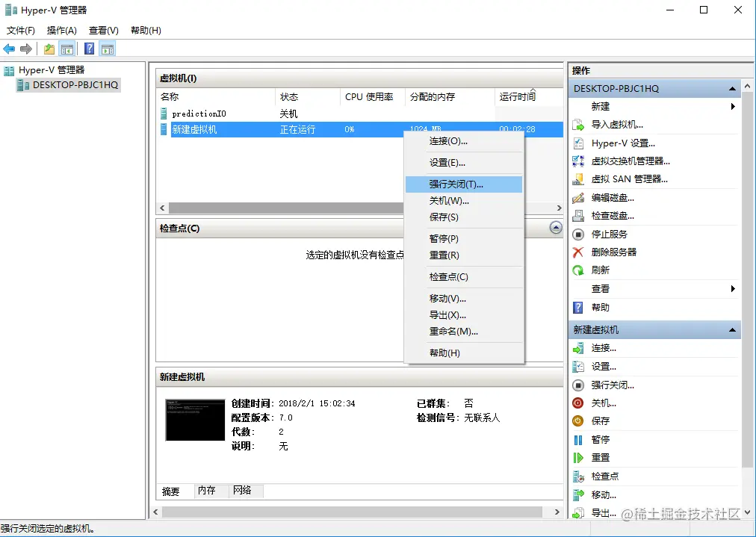Click the Back arrow toolbar icon

pos(9,49)
